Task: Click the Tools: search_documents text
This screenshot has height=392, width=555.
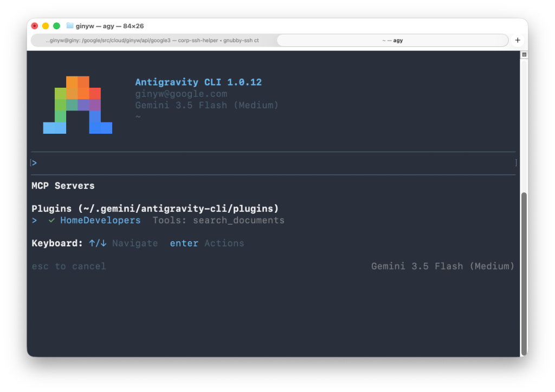Action: pos(218,220)
